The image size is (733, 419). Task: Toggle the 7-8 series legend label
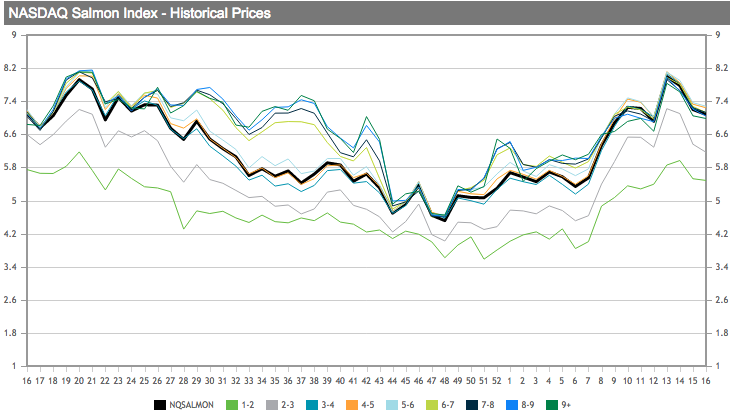pos(488,405)
